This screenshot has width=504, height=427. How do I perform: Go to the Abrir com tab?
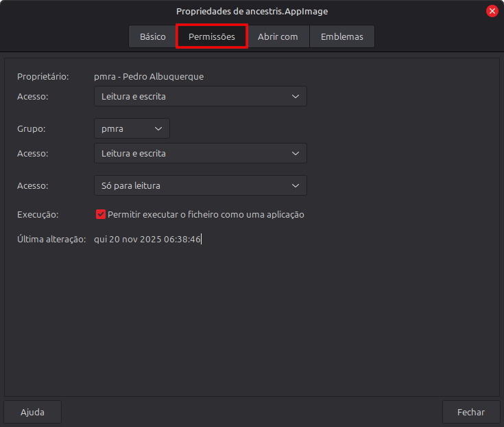point(278,37)
